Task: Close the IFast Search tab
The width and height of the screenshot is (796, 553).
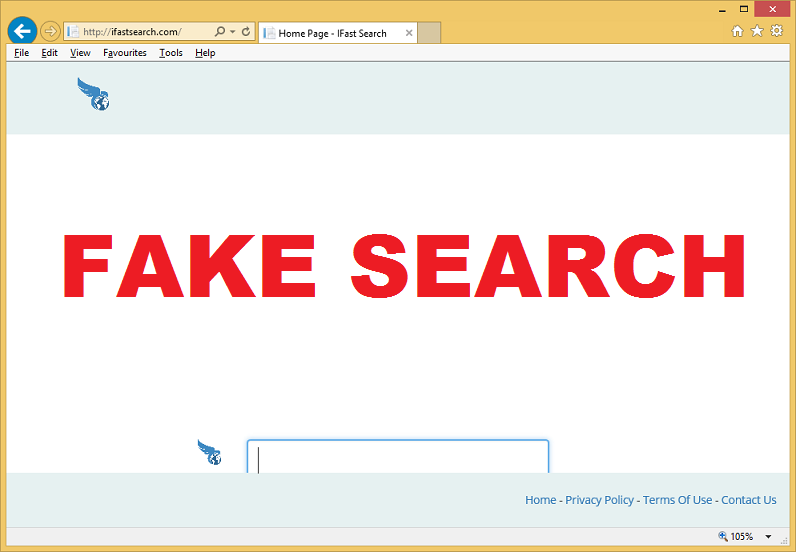Action: tap(409, 34)
